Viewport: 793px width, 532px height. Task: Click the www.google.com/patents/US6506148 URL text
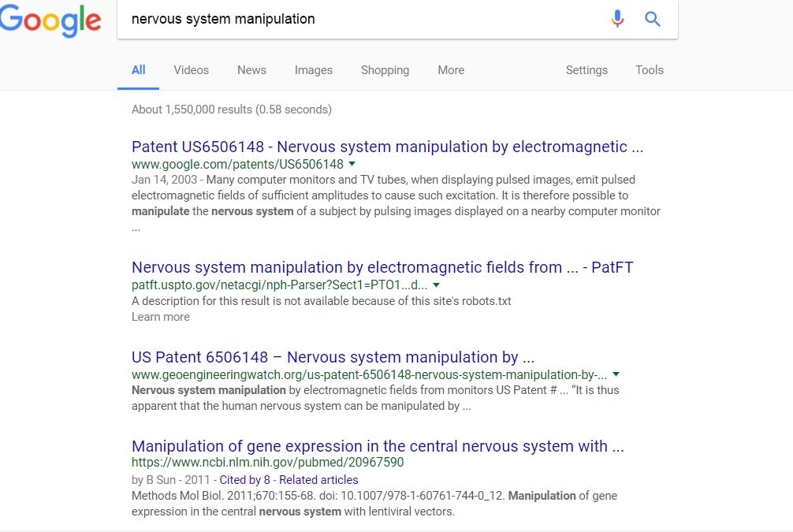tap(238, 165)
